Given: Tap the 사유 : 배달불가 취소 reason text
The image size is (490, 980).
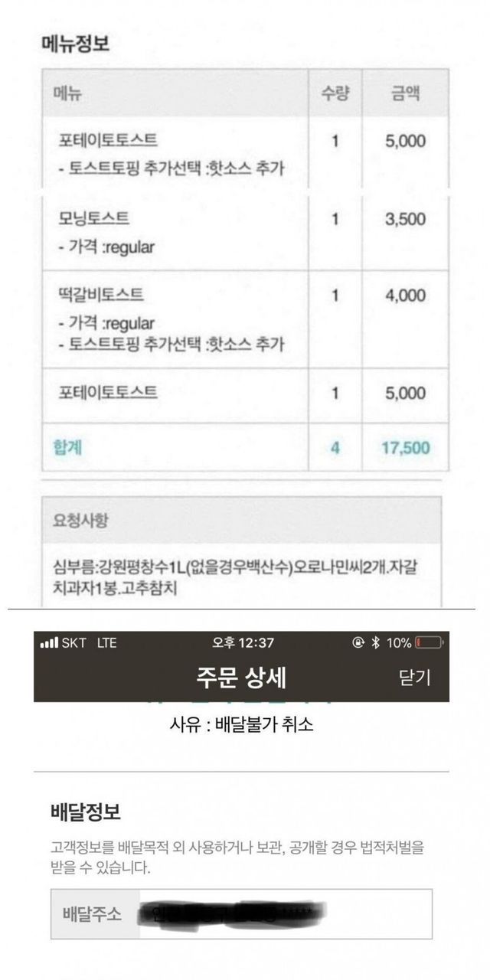Looking at the screenshot, I should pyautogui.click(x=241, y=724).
